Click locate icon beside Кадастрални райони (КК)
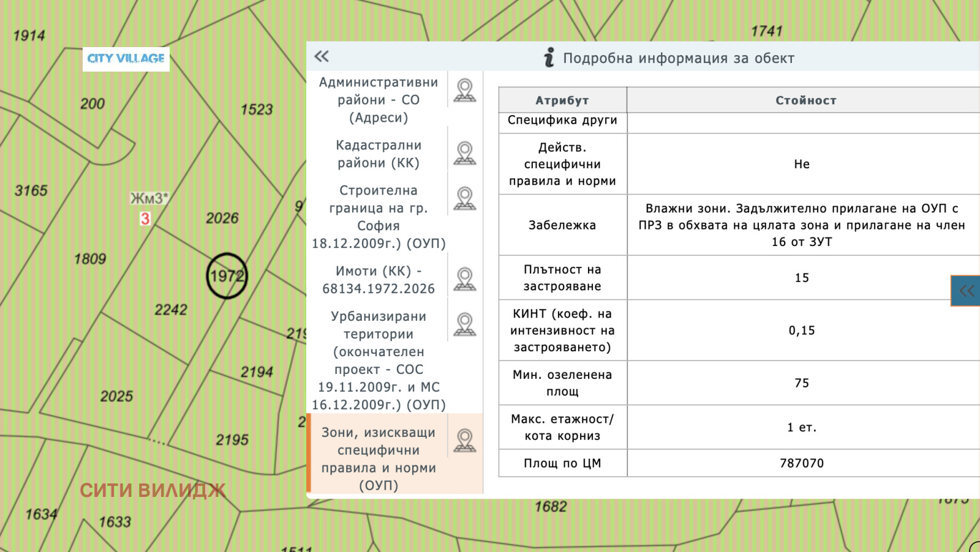The width and height of the screenshot is (980, 552). [465, 154]
